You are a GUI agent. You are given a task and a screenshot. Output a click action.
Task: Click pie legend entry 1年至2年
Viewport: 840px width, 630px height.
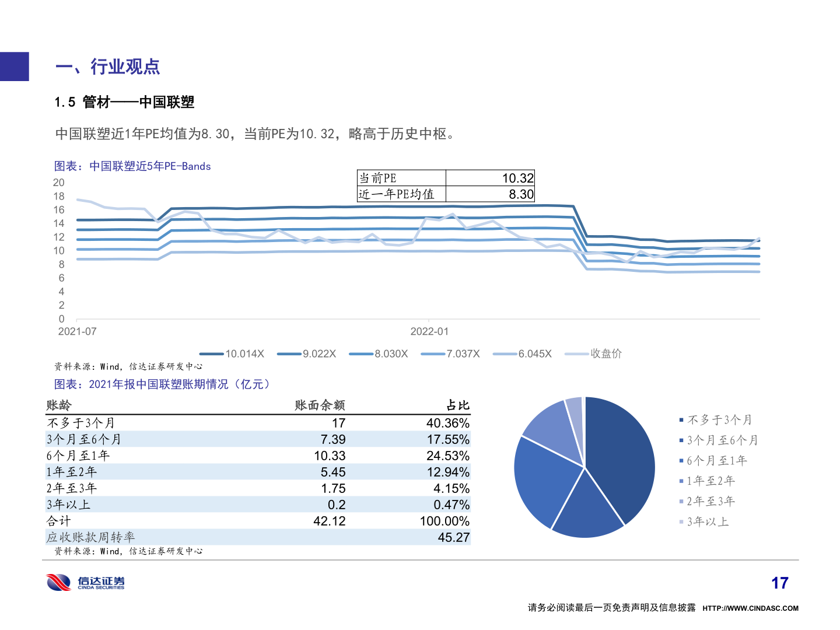[707, 481]
